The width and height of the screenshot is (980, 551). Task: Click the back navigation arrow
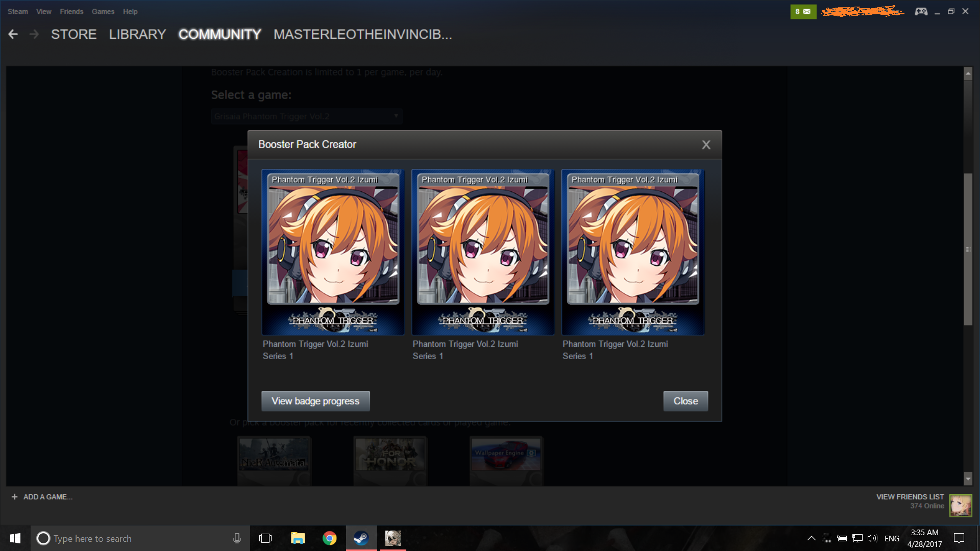point(13,34)
